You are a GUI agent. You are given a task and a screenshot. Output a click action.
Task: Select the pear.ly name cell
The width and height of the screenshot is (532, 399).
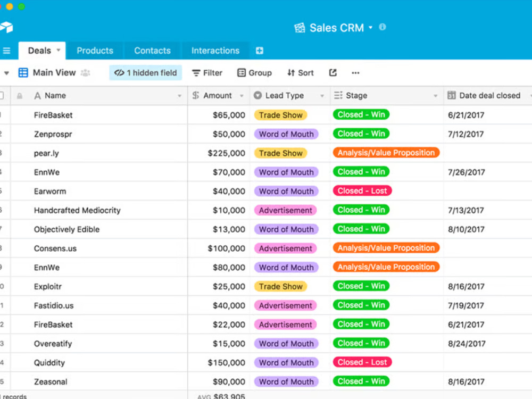(99, 153)
